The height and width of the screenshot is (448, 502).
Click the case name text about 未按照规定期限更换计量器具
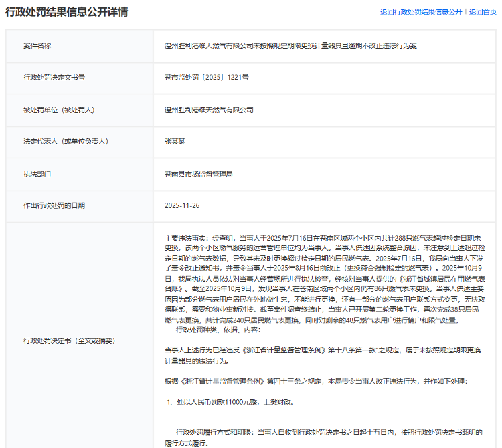[291, 46]
